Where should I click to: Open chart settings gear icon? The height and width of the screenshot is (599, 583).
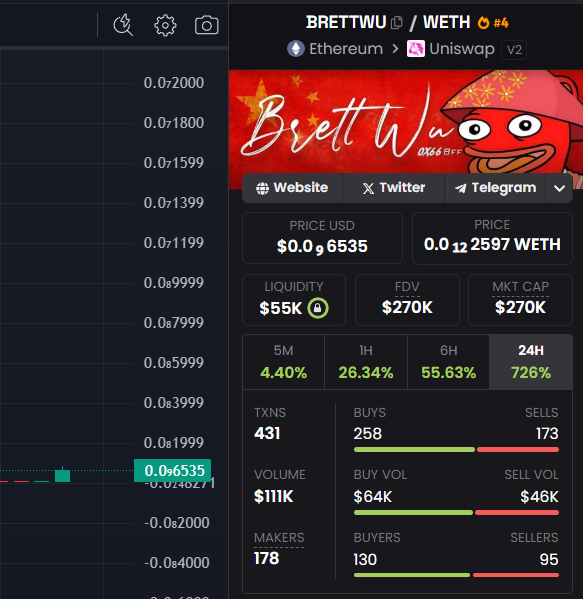click(165, 26)
